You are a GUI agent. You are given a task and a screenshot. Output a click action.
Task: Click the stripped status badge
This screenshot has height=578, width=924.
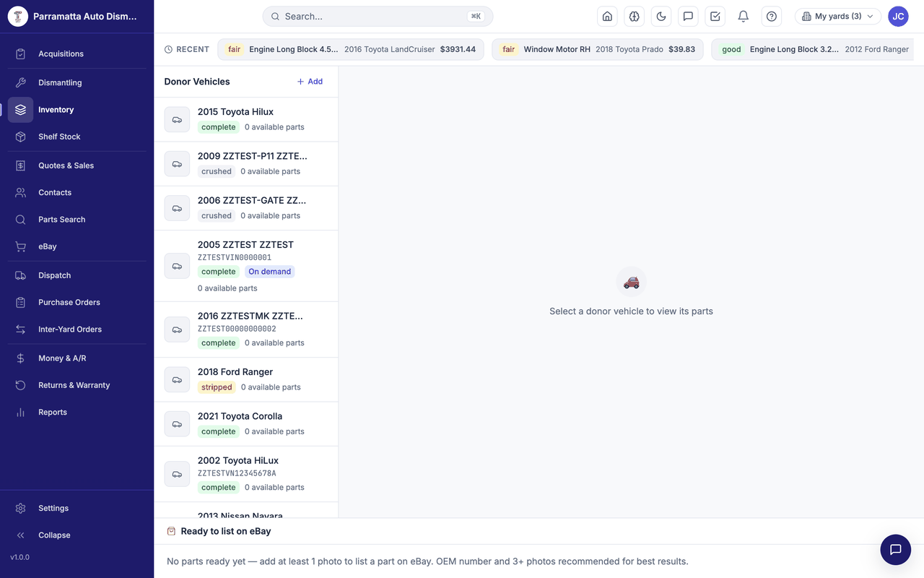pyautogui.click(x=217, y=387)
